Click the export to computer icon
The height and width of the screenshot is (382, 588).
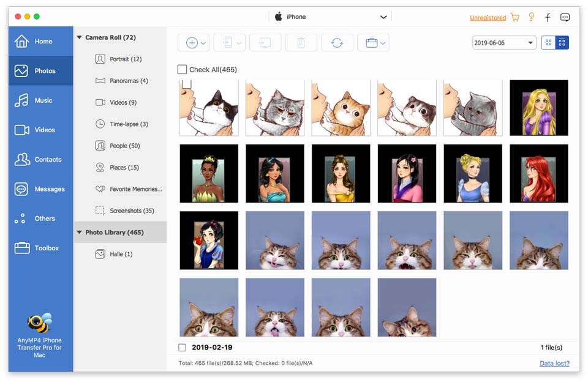[265, 43]
